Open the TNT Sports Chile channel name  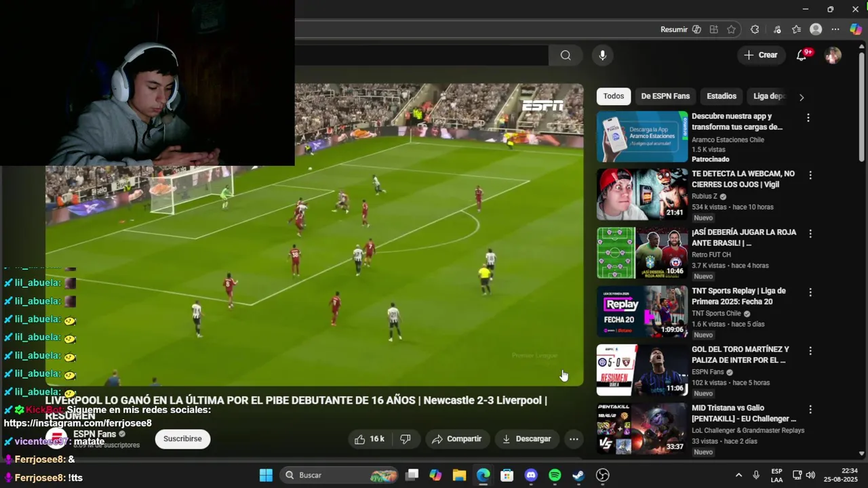click(x=716, y=314)
